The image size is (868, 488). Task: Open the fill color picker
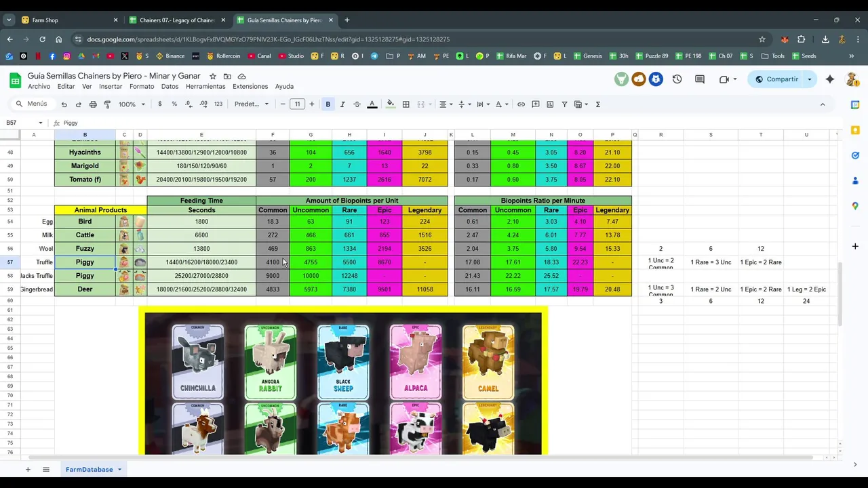point(391,104)
